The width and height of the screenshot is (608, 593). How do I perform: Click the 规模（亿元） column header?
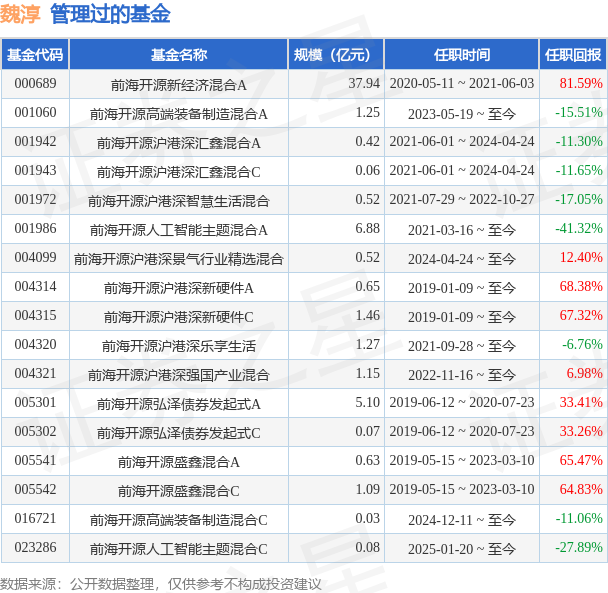(336, 54)
